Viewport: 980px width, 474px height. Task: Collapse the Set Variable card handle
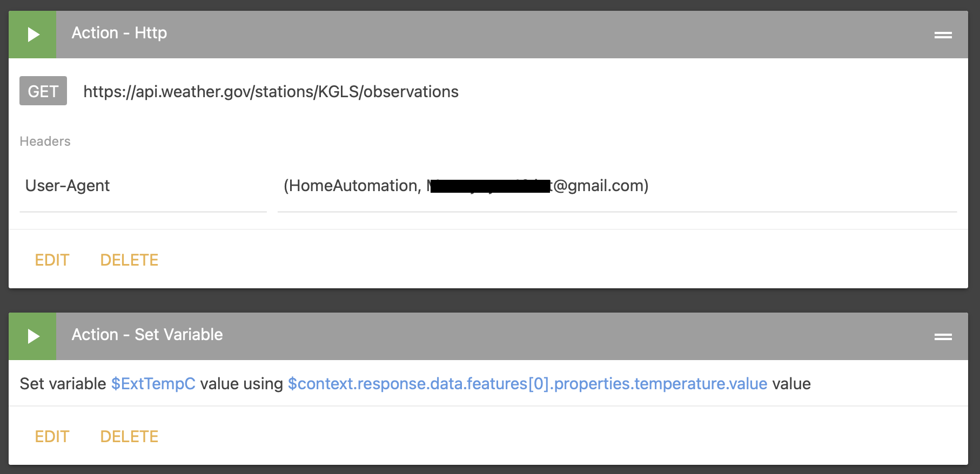[943, 337]
